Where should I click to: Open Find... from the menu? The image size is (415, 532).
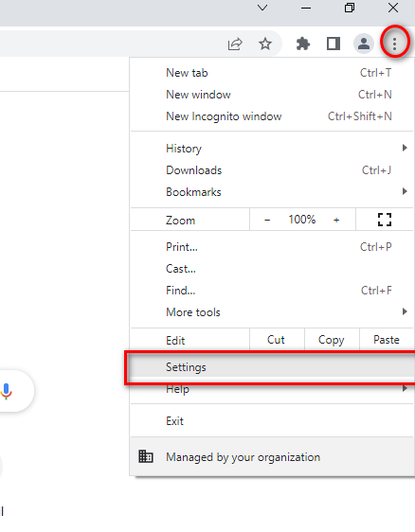click(x=272, y=290)
